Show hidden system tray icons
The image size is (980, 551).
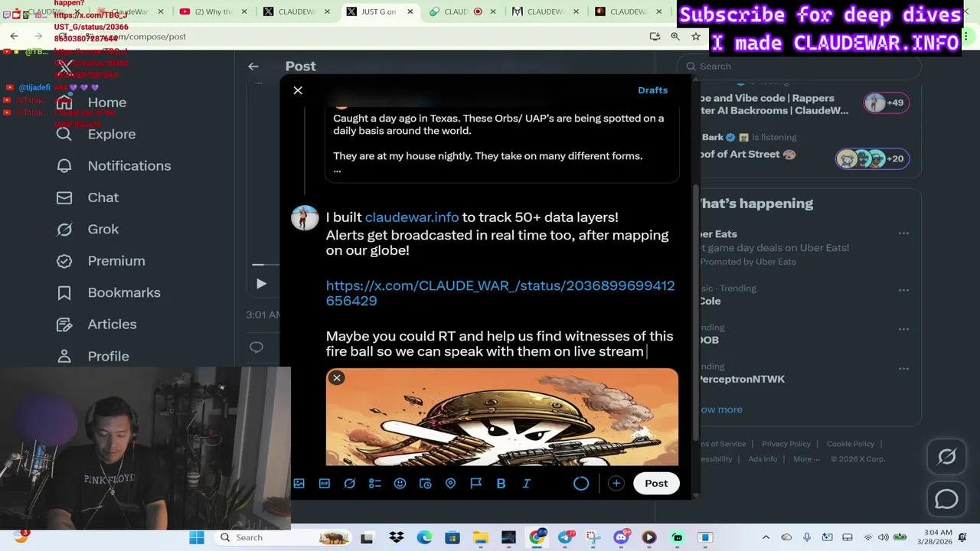[766, 537]
